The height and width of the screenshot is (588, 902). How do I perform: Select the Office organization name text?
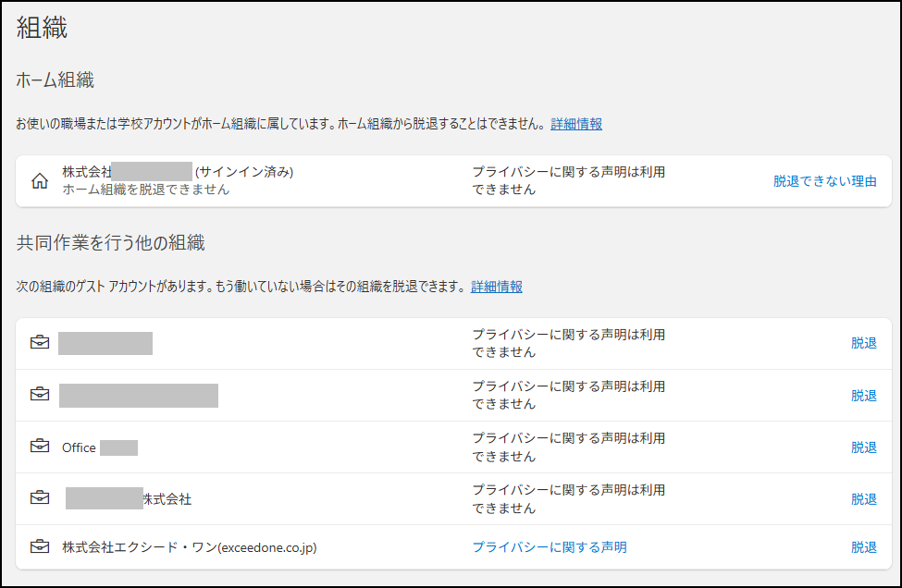[x=80, y=447]
